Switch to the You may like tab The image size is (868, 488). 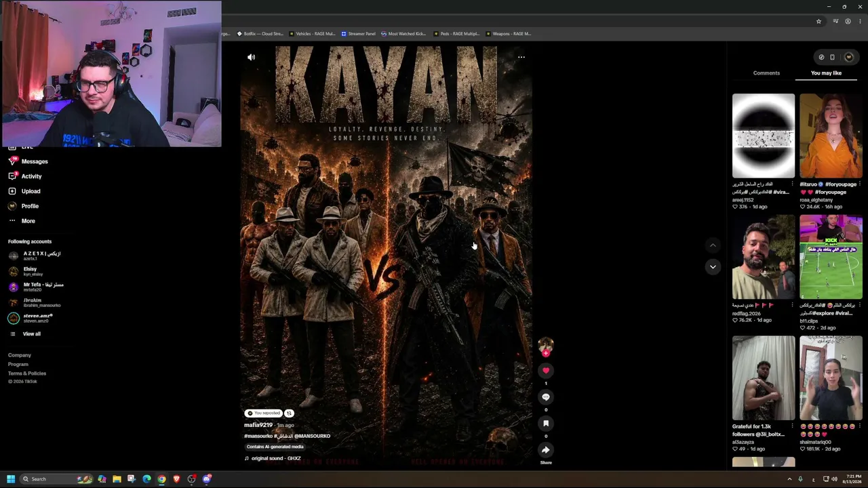[826, 73]
